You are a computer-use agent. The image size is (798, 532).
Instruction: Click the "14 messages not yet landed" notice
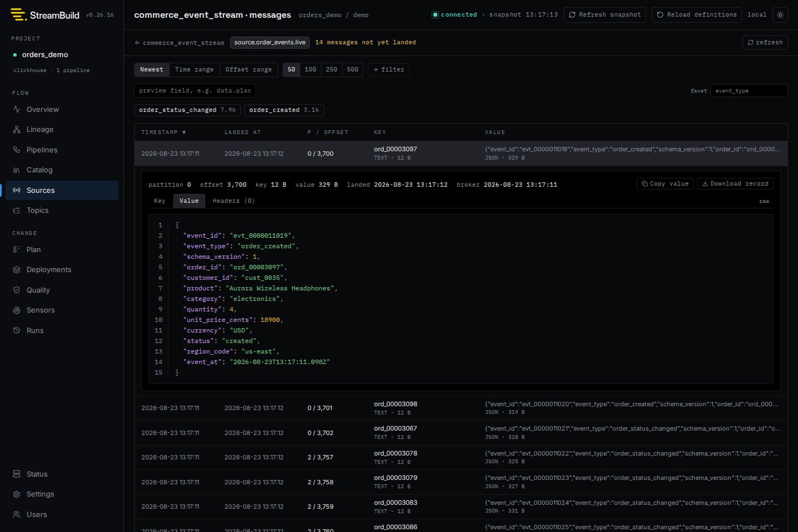click(366, 43)
